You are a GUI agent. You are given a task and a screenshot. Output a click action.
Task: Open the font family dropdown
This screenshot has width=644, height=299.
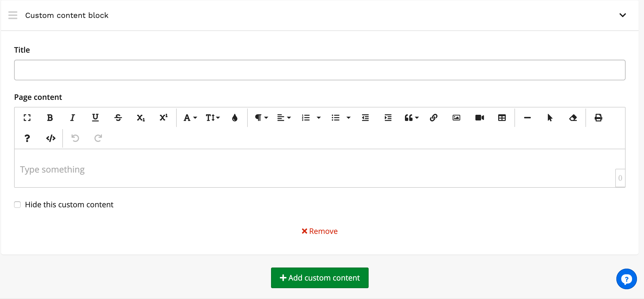pyautogui.click(x=190, y=118)
